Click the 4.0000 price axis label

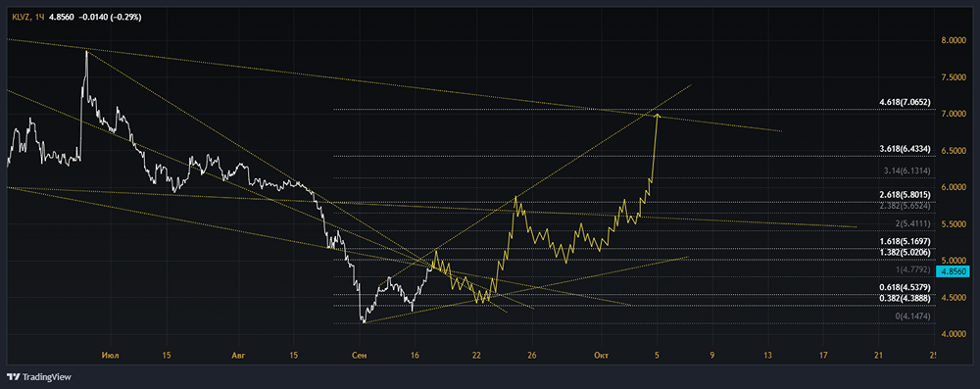coord(954,334)
